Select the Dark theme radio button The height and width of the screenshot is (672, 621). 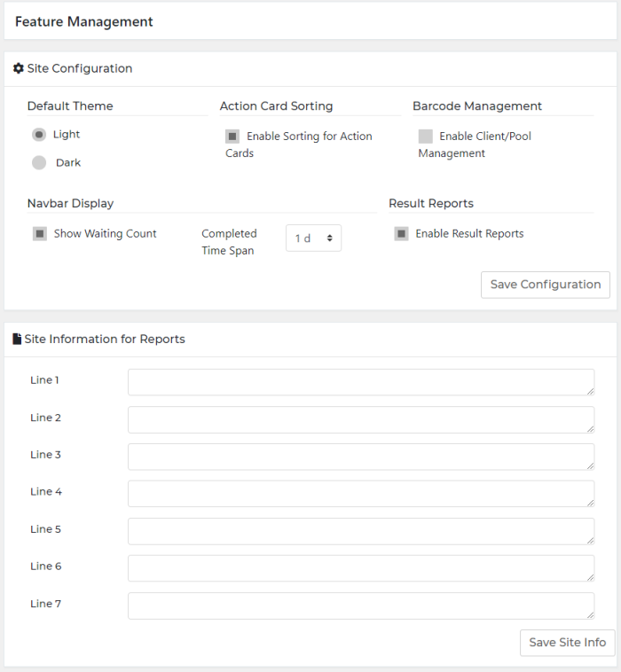[x=39, y=163]
